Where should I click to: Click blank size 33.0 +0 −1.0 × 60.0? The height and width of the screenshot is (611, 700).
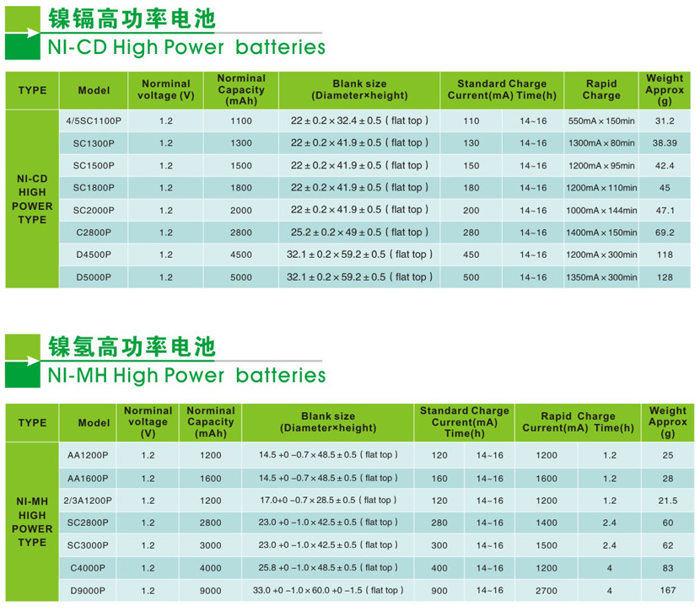pyautogui.click(x=328, y=591)
